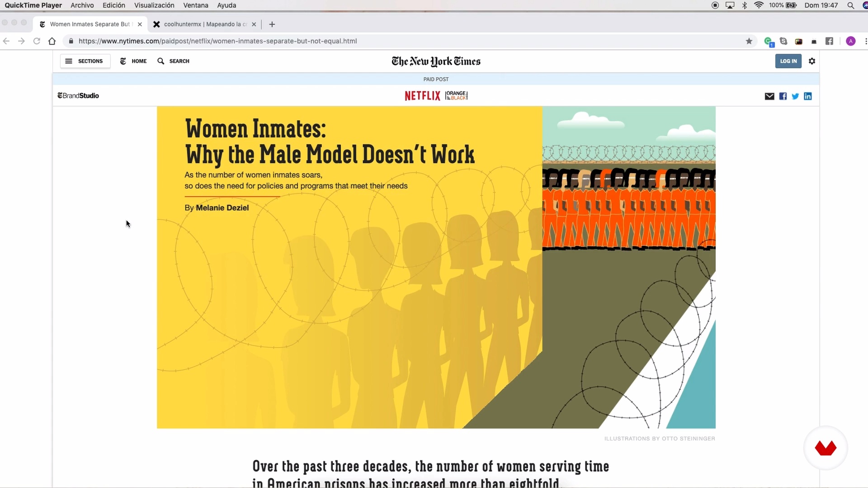Open Spotlight search in menu bar
Viewport: 868px width, 488px height.
(850, 5)
